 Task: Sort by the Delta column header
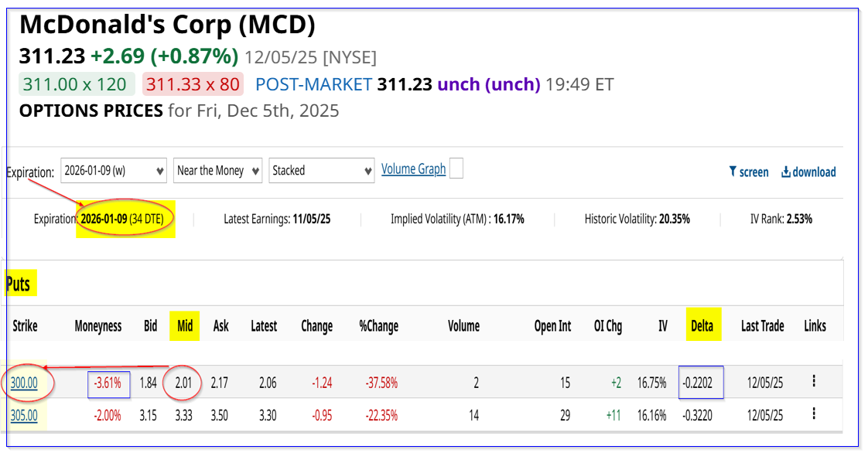pyautogui.click(x=702, y=326)
